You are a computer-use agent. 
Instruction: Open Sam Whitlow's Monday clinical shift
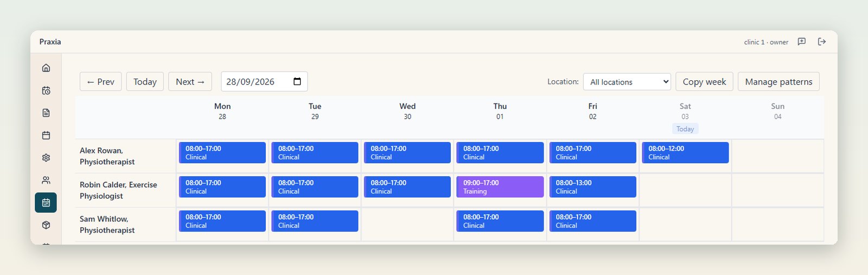point(222,221)
